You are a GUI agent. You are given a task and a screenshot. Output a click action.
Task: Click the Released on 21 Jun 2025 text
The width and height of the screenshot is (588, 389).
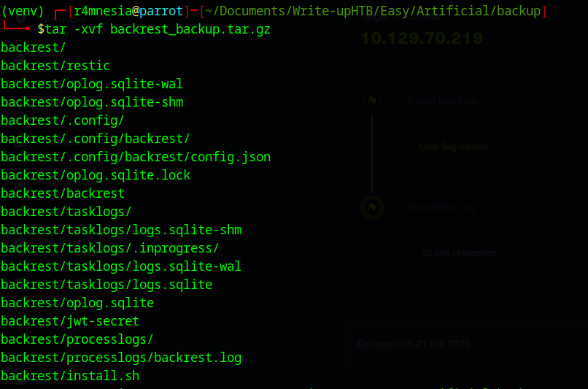414,344
